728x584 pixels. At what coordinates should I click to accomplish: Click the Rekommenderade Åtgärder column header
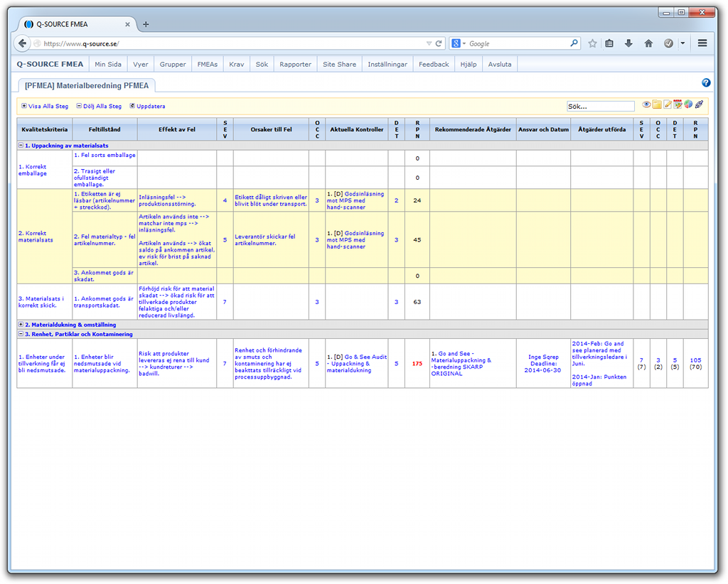pyautogui.click(x=473, y=129)
